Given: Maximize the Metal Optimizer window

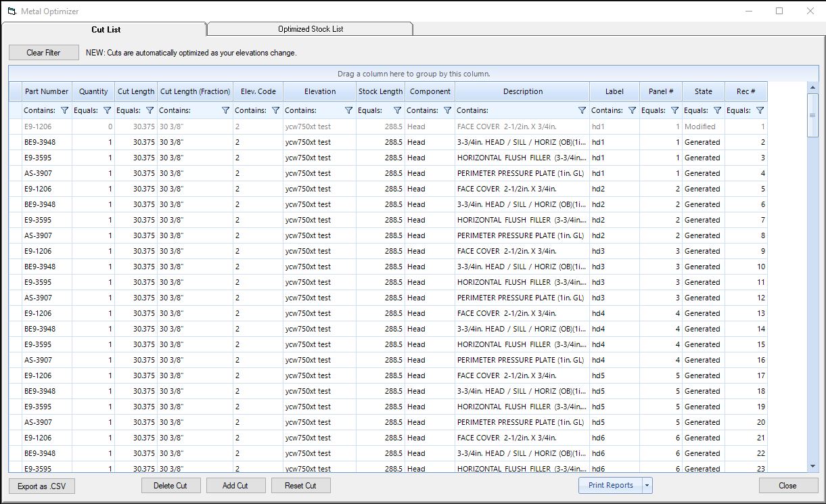Looking at the screenshot, I should (779, 11).
